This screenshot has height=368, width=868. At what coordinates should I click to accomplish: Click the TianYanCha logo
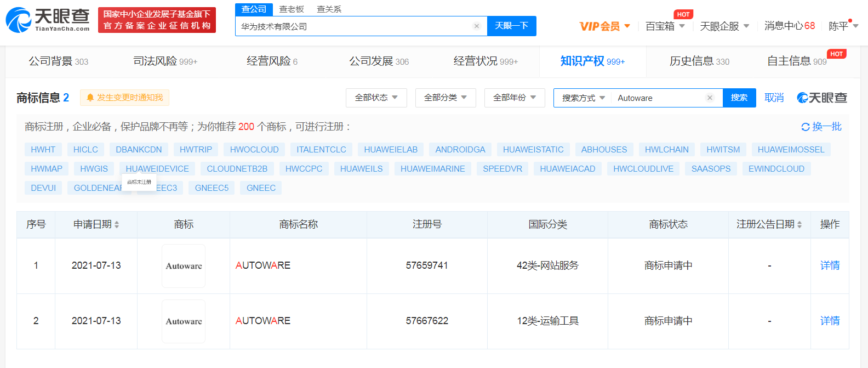[x=48, y=20]
